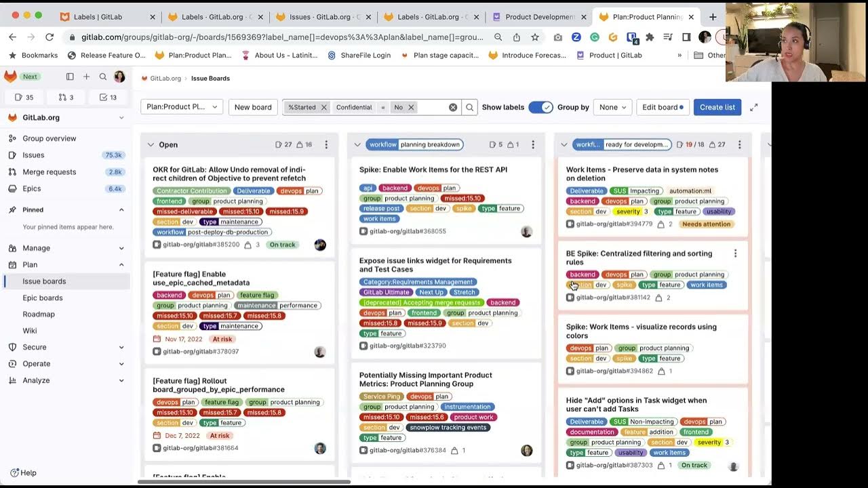Select Roadmap in sidebar
The width and height of the screenshot is (868, 488).
click(x=66, y=314)
